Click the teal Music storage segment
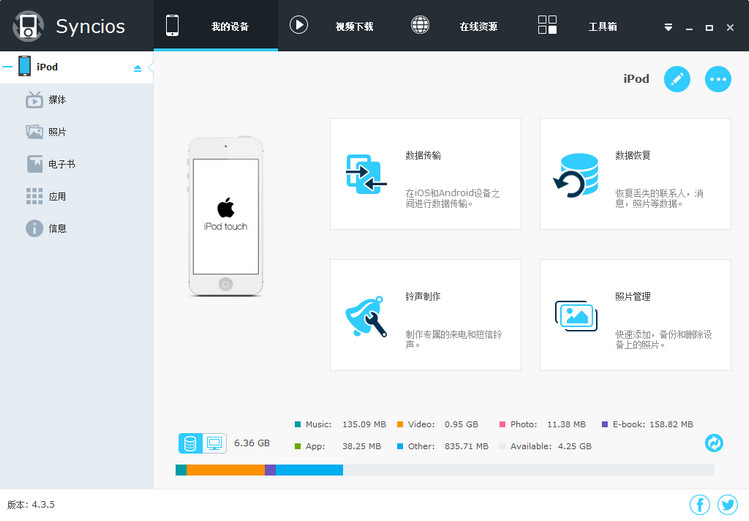 [x=181, y=470]
